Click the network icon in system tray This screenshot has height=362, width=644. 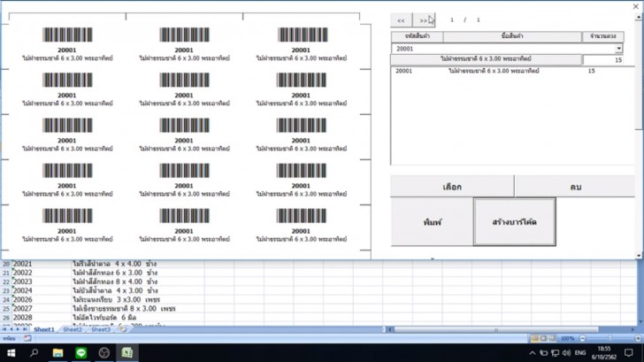(x=555, y=353)
